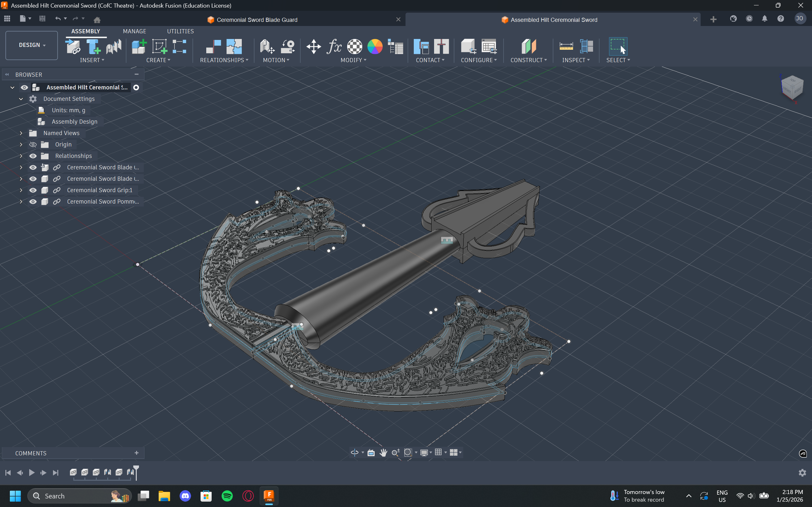Click the Move/Copy arrows icon
The height and width of the screenshot is (507, 812).
click(313, 46)
